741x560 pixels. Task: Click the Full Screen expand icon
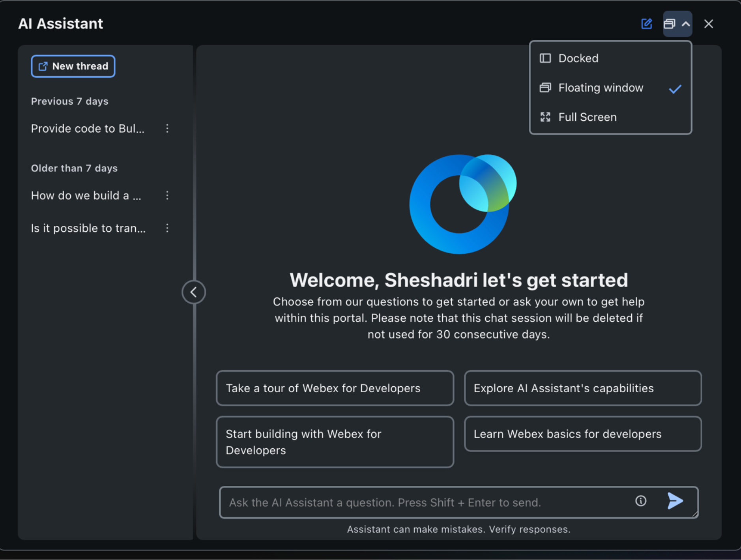click(x=545, y=117)
